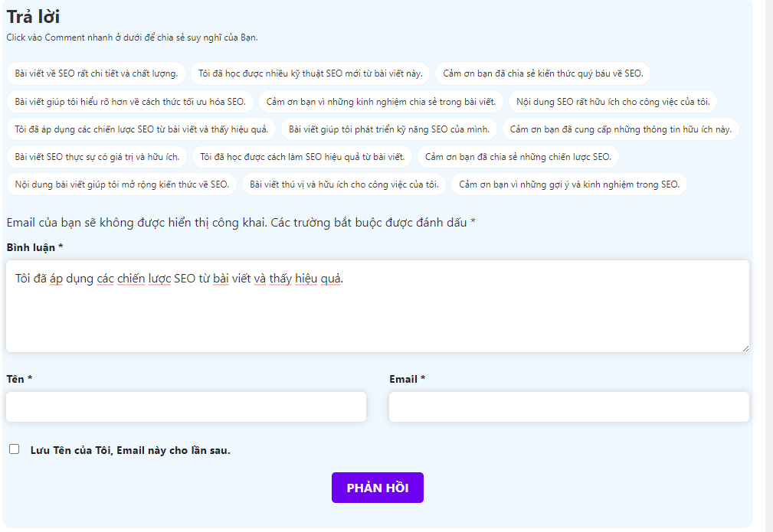Submit the comment with PHẢN HỒI button
Screen dimensions: 773x532
pos(377,487)
